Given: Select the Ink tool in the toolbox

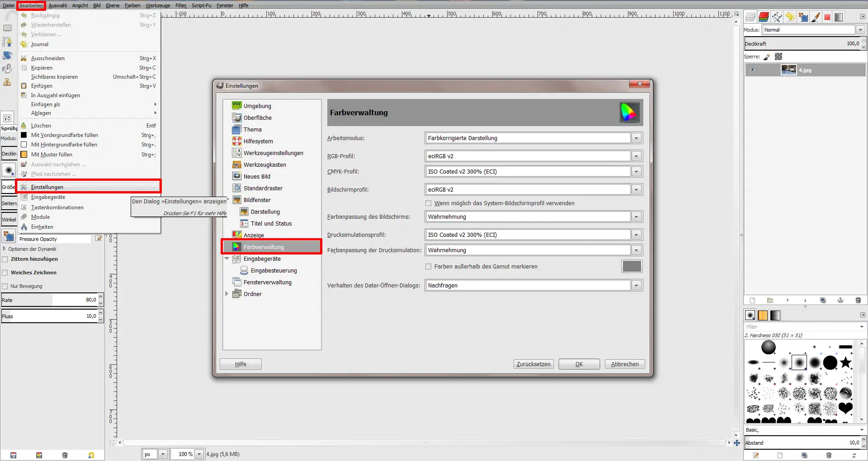Looking at the screenshot, I should coord(7,42).
